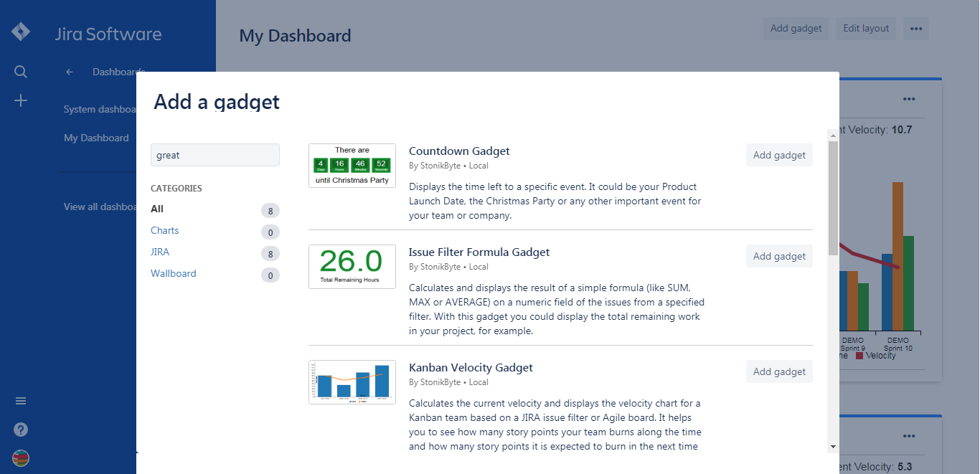Click the gadget list scrollbar down arrow
Screen dimensions: 980x474
(833, 447)
